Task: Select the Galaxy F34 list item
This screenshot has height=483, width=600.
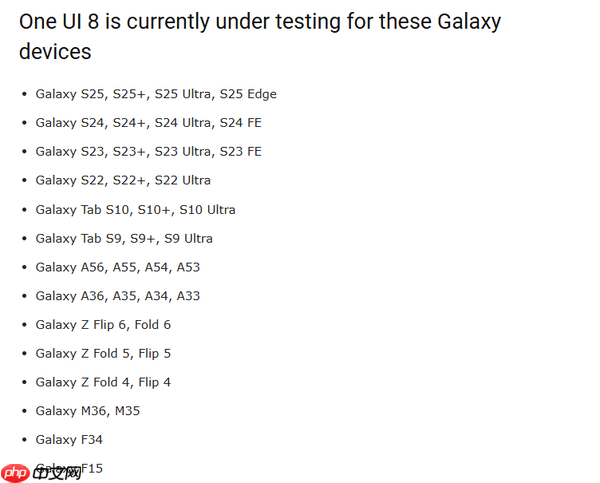Action: point(69,440)
